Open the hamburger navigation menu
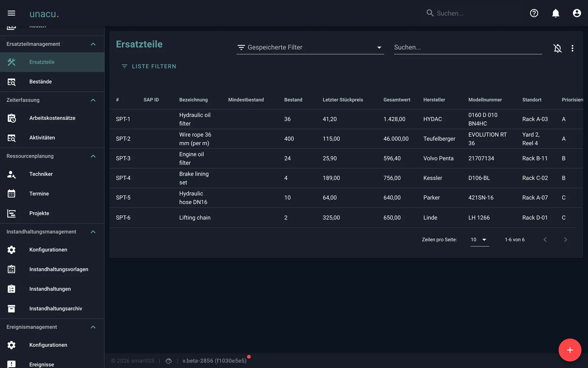 pyautogui.click(x=11, y=13)
